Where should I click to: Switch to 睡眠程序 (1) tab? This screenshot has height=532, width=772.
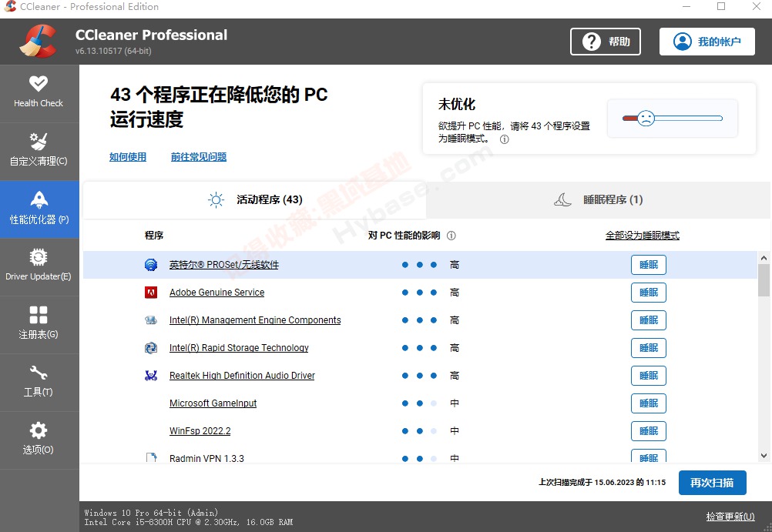pos(599,200)
